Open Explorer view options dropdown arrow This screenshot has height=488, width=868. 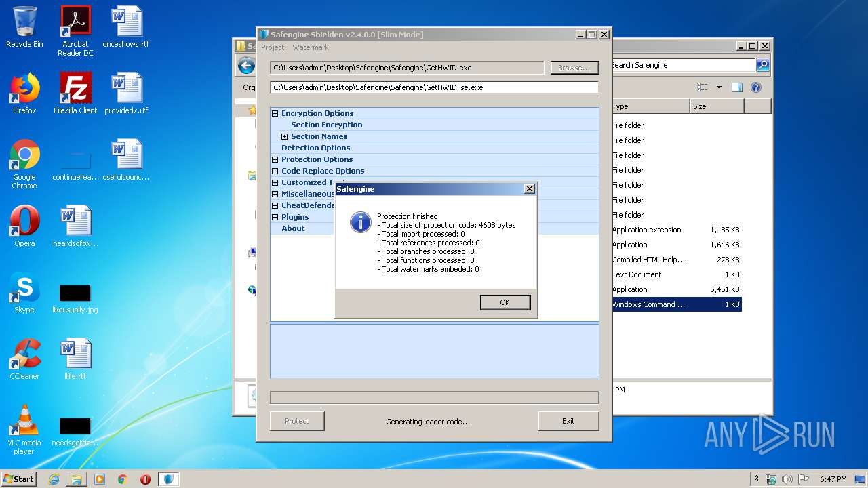[x=719, y=87]
